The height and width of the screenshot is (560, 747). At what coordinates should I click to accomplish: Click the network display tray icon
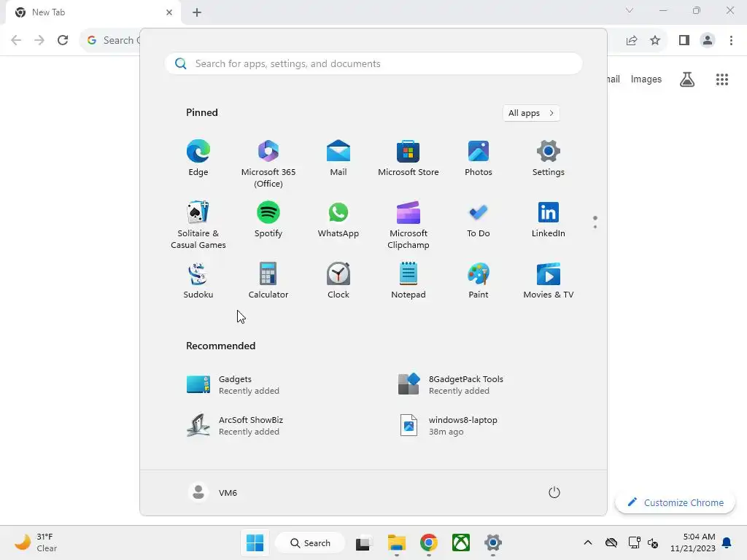click(x=634, y=542)
